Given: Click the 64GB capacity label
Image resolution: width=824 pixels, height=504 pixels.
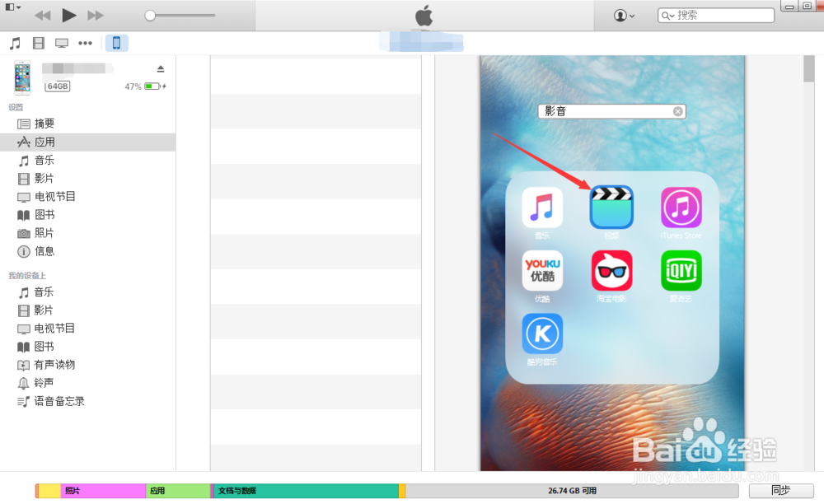Looking at the screenshot, I should click(58, 86).
